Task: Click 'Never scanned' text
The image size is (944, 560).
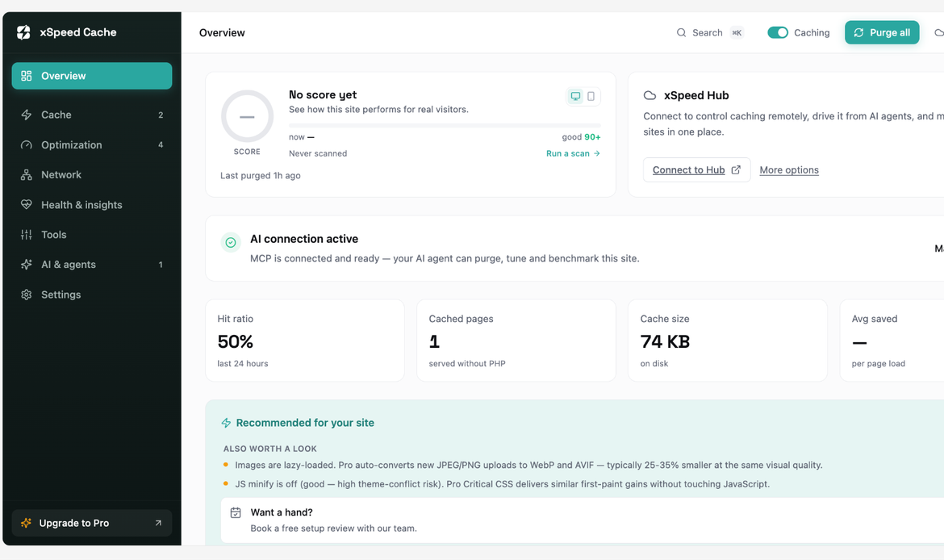Action: click(x=318, y=153)
